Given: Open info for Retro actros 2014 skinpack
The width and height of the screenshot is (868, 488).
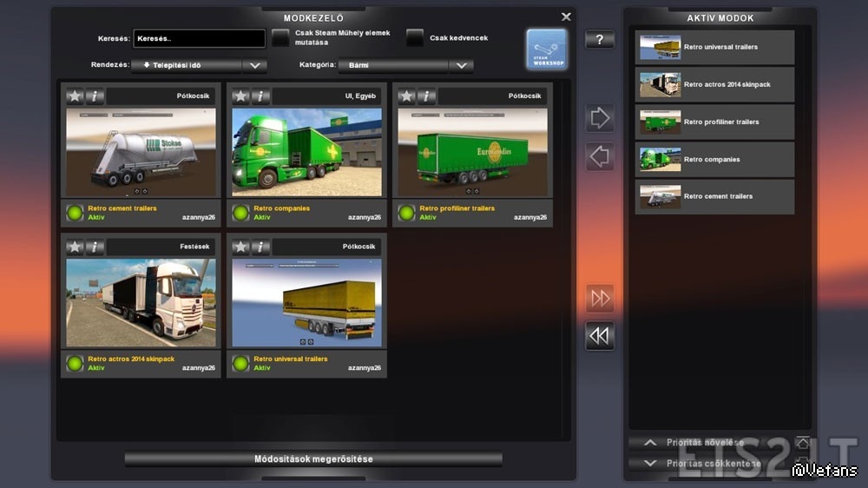Looking at the screenshot, I should pyautogui.click(x=95, y=247).
